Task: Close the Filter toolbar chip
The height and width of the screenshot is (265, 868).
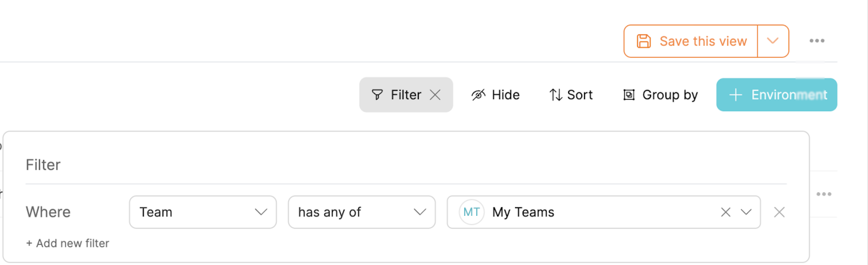Action: [435, 95]
